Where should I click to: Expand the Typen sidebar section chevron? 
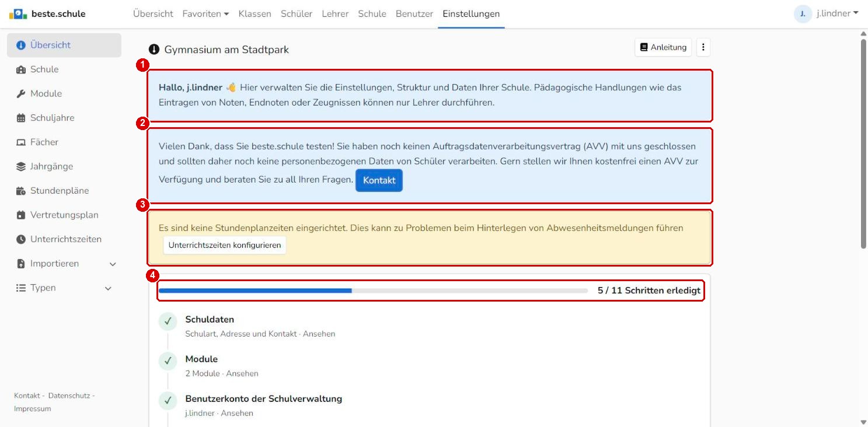tap(108, 288)
